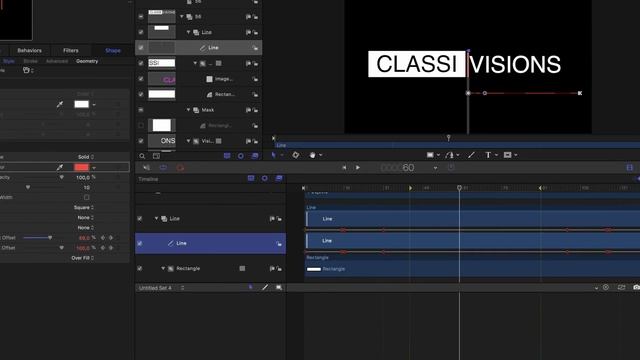Viewport: 640px width, 360px height.
Task: Open the Behaviors inspector tab
Action: click(x=29, y=51)
